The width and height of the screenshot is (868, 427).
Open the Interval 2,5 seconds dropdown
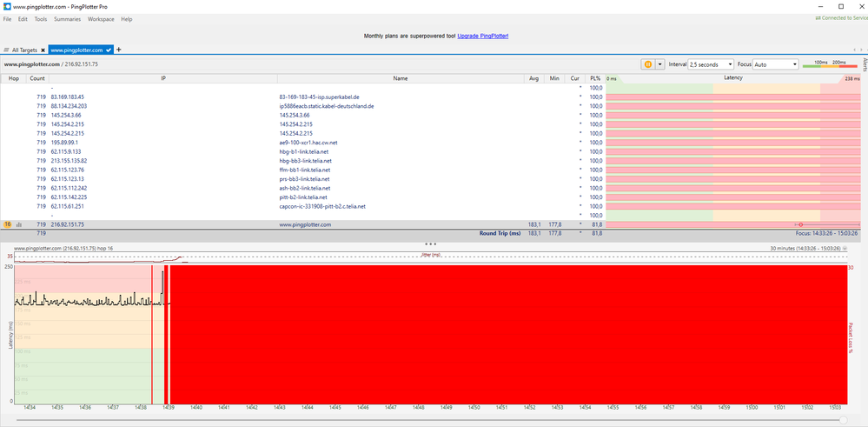point(711,64)
